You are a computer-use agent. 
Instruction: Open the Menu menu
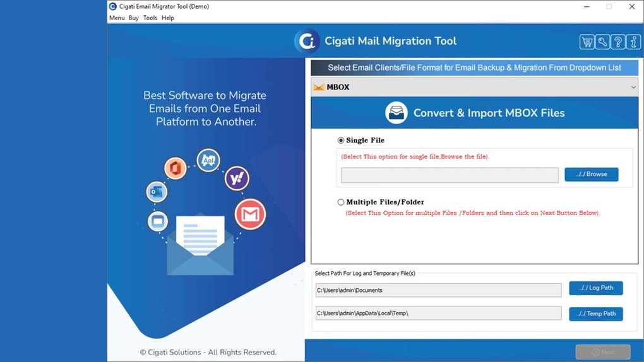117,18
